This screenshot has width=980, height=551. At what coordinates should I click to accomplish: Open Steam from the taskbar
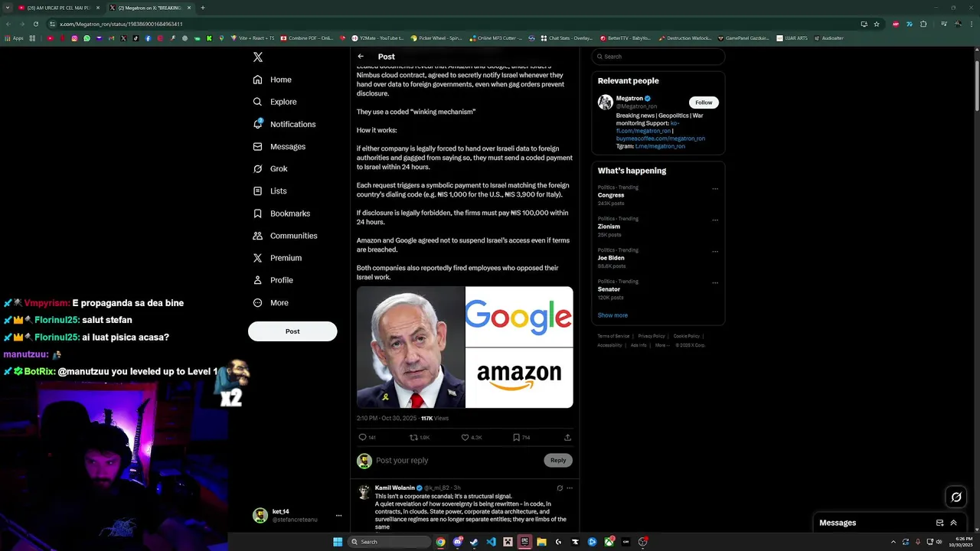[474, 542]
